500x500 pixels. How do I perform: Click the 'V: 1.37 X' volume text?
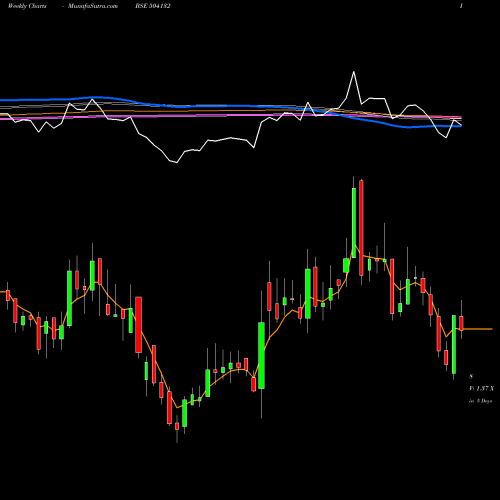point(481,389)
